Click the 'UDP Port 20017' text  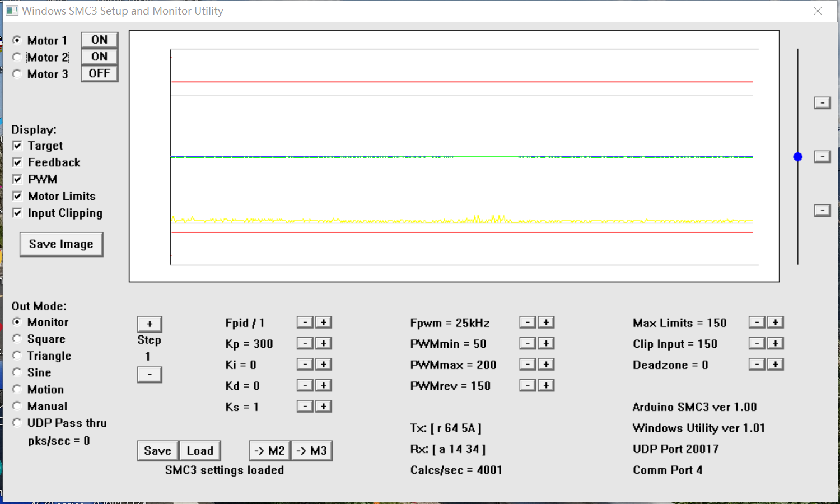click(x=676, y=449)
